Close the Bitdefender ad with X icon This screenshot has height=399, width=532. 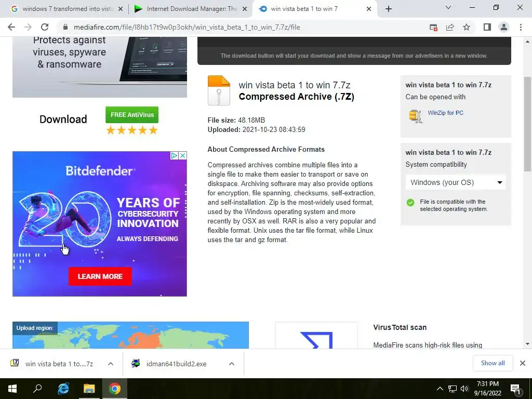(182, 155)
